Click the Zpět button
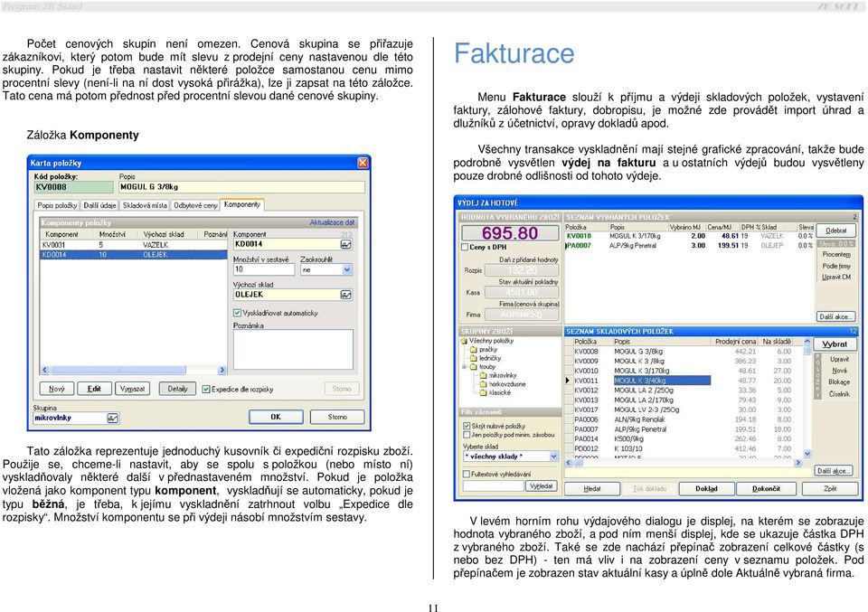 click(830, 488)
